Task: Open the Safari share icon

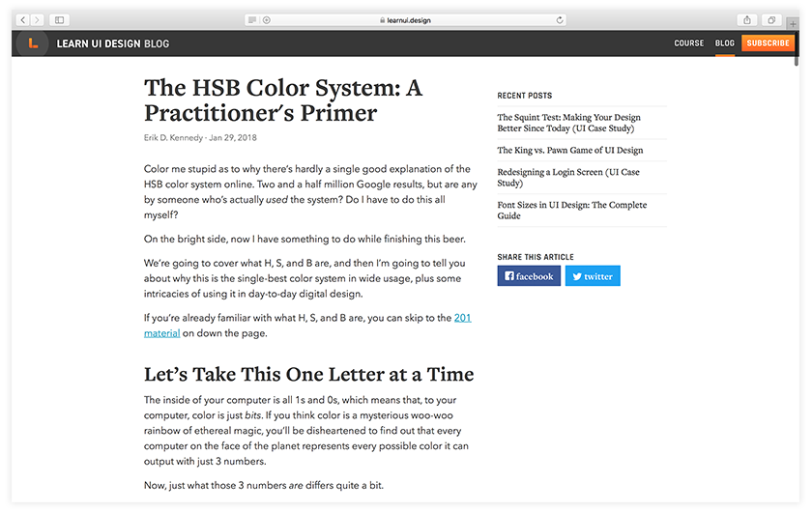Action: [747, 19]
